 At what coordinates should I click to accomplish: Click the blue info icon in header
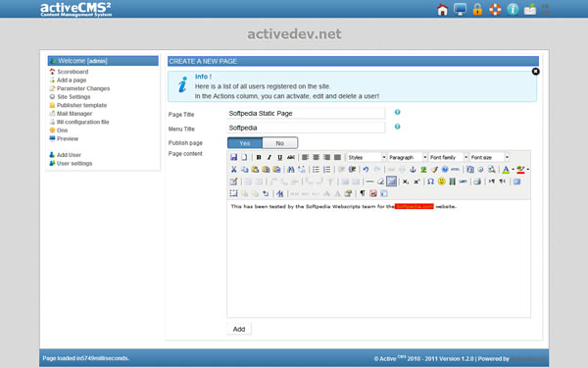[513, 9]
